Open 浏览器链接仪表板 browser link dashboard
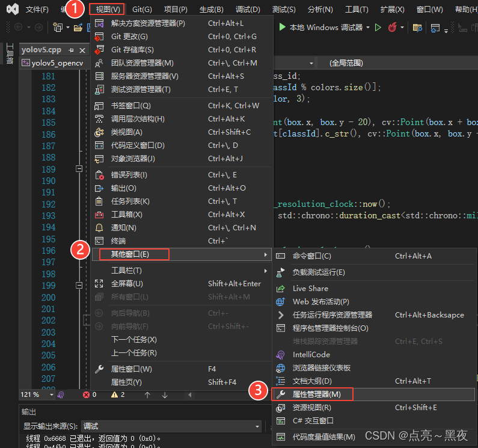This screenshot has width=478, height=448. 374,368
